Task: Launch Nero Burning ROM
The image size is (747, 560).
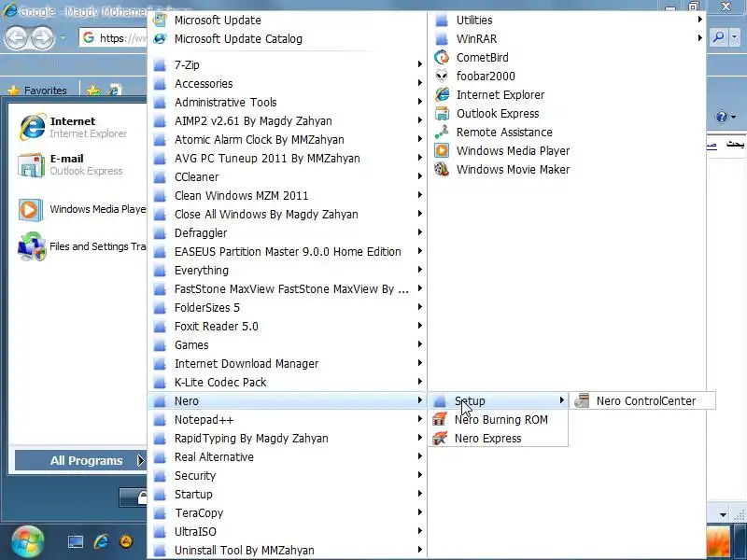Action: 498,419
